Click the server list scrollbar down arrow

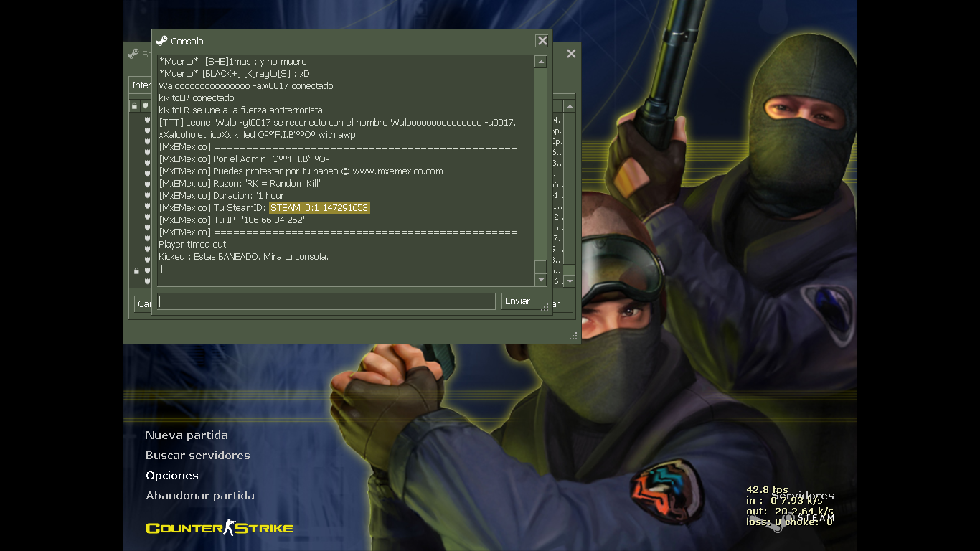(x=570, y=281)
